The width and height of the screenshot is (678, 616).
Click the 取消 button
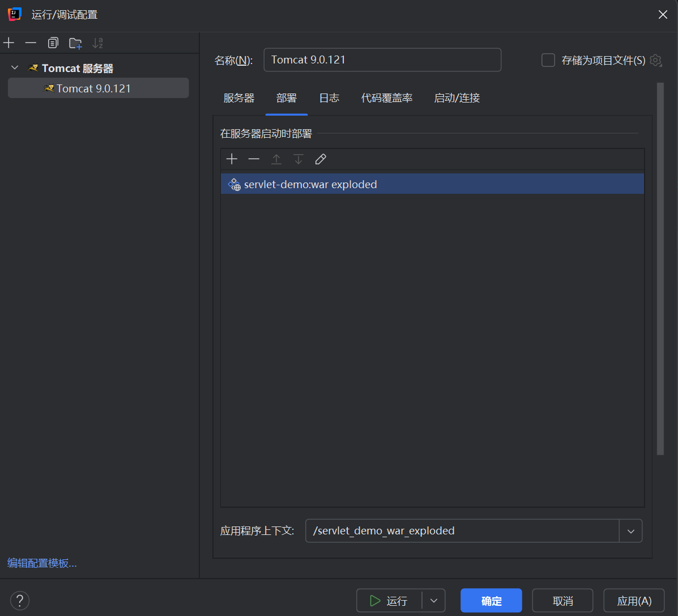click(562, 601)
